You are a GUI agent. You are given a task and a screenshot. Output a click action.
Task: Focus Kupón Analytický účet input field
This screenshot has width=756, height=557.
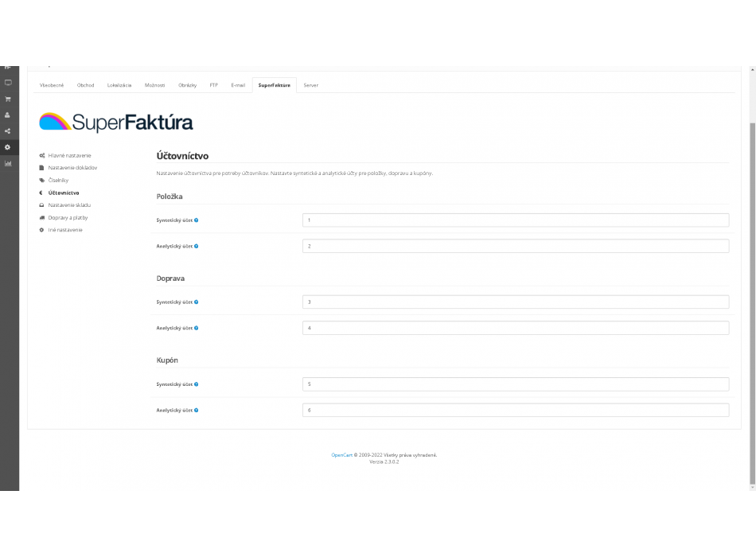(x=516, y=411)
